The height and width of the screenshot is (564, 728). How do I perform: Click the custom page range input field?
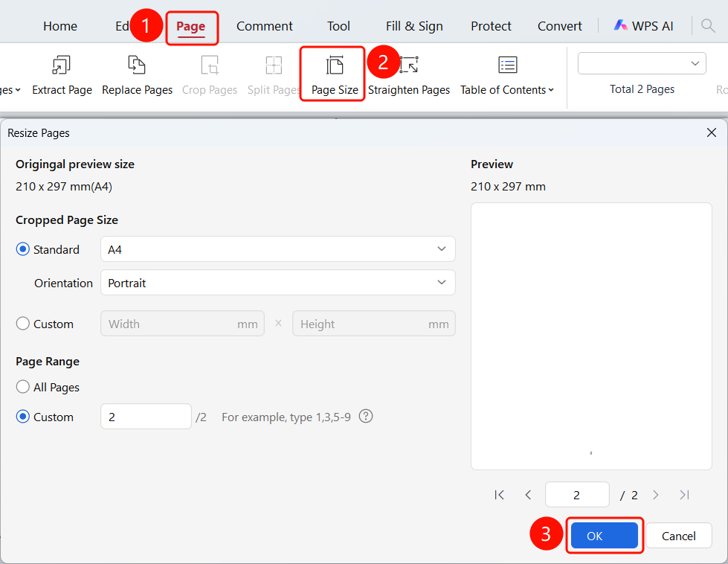[146, 416]
